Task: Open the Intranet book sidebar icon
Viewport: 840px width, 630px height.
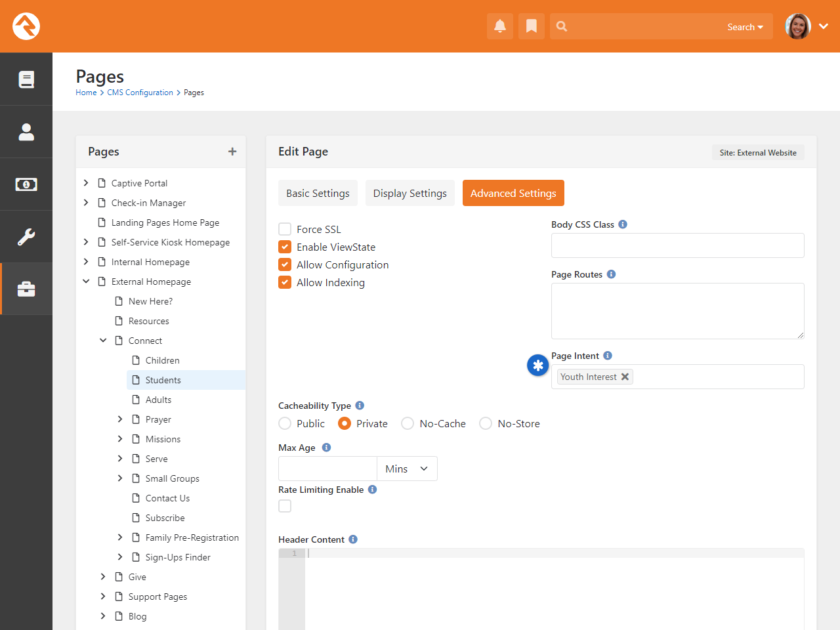Action: pyautogui.click(x=26, y=79)
